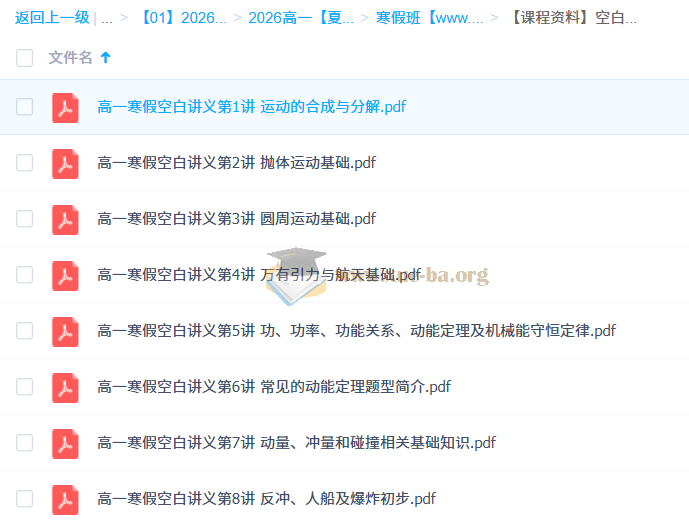689x520 pixels.
Task: Toggle the select-all checkbox beside 文件名
Action: (x=25, y=58)
